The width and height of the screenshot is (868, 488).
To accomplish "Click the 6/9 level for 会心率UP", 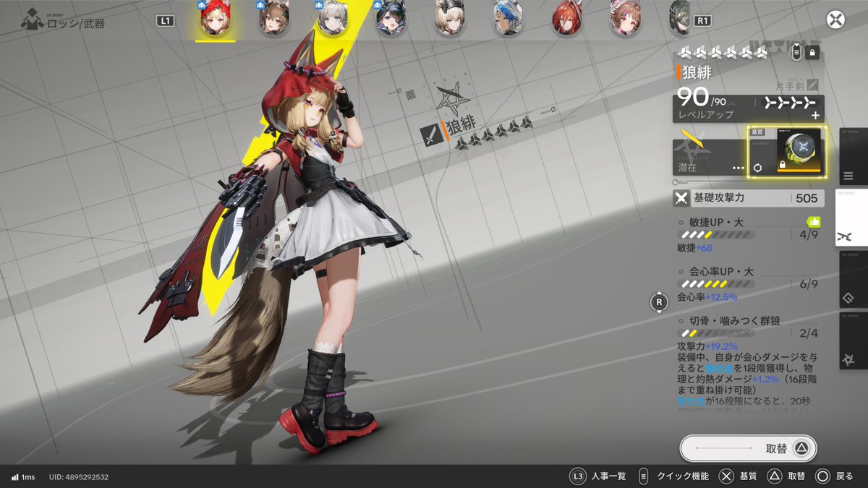I will pos(809,284).
